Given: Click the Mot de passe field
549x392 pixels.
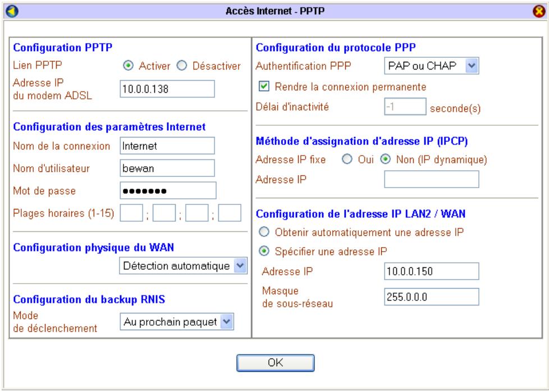Looking at the screenshot, I should tap(168, 190).
